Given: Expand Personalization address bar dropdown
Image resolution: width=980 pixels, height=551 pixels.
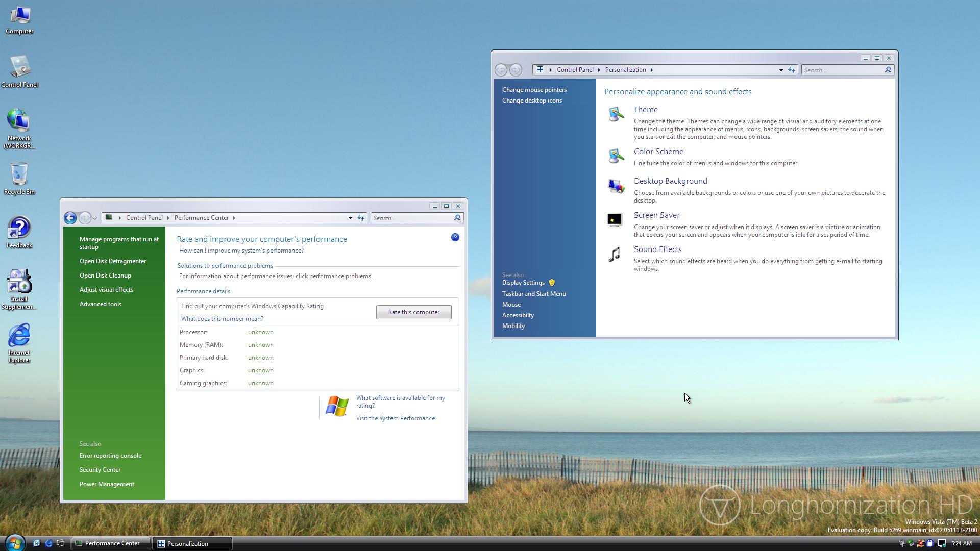Looking at the screenshot, I should point(780,70).
